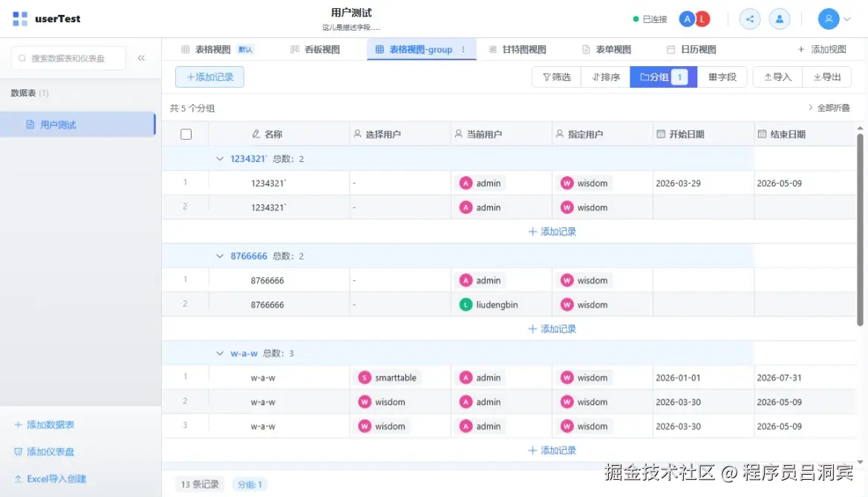The width and height of the screenshot is (868, 497).
Task: Collapse the sidebar with the « icon
Action: click(142, 57)
